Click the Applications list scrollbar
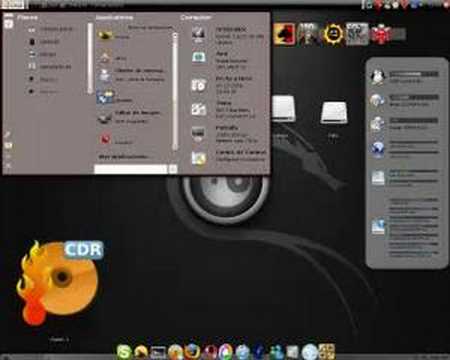Screen dimensions: 450x360 tap(175, 92)
